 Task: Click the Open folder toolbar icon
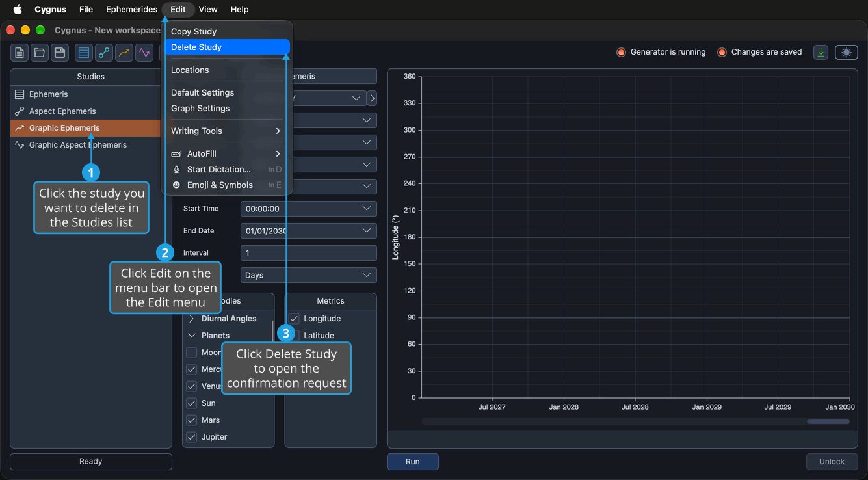(x=40, y=53)
